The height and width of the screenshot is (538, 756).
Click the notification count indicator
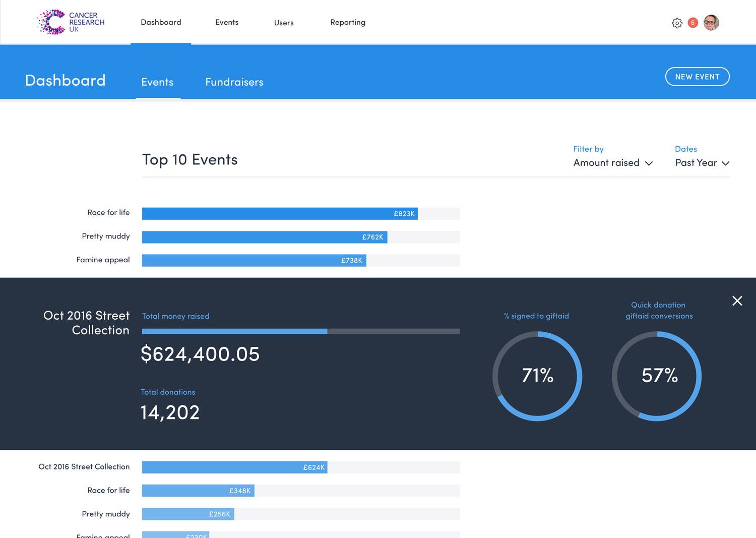692,23
